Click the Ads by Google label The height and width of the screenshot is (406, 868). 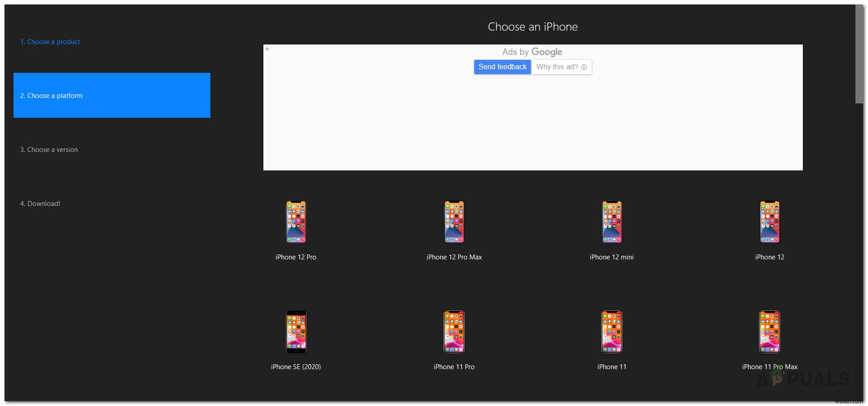pos(532,52)
